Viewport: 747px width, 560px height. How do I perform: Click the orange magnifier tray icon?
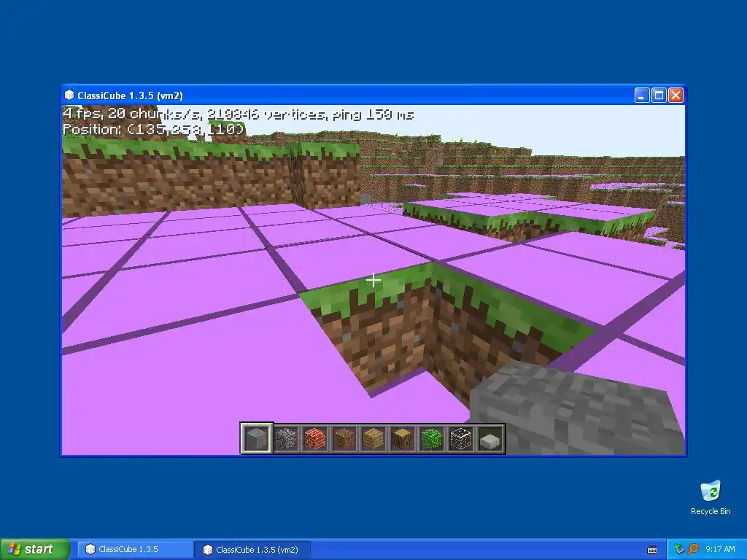click(693, 549)
